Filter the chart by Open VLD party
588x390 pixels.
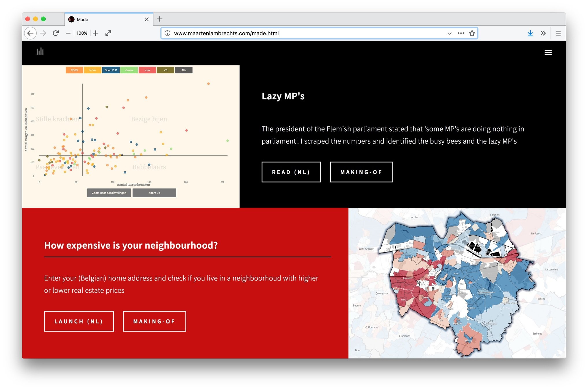(x=111, y=70)
